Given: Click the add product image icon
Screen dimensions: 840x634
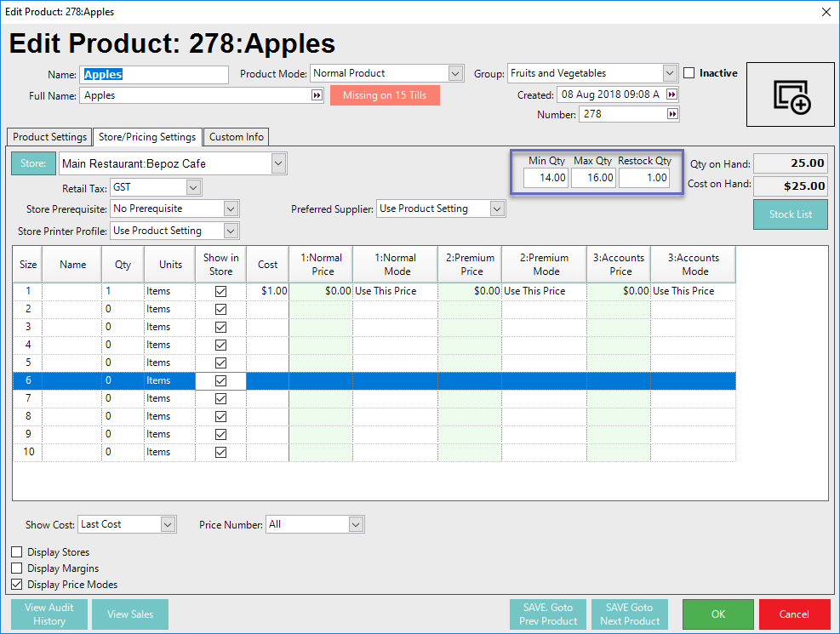Looking at the screenshot, I should point(791,94).
